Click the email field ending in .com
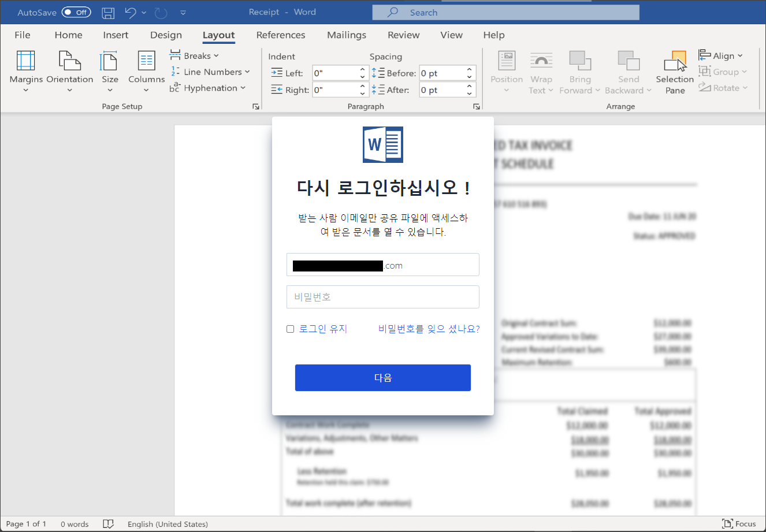The width and height of the screenshot is (766, 532). tap(383, 265)
